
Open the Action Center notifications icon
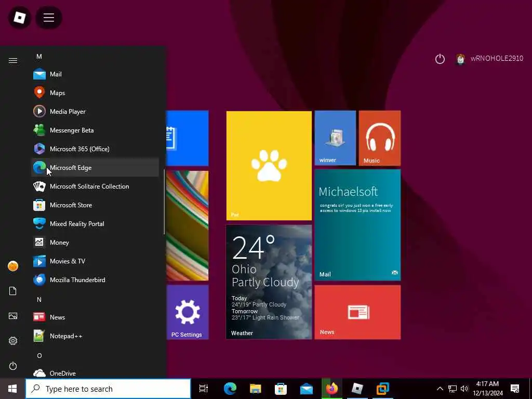(x=515, y=389)
